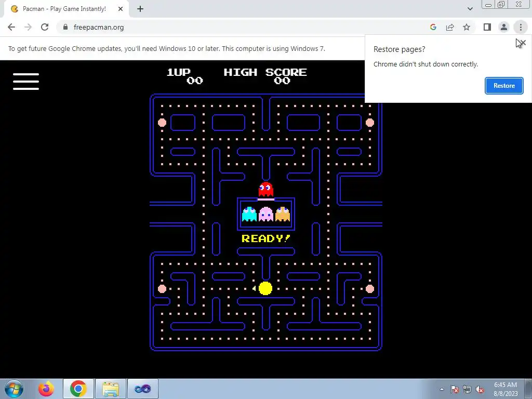
Task: Click "Chrome didn't shut down correctly." message
Action: (x=426, y=64)
